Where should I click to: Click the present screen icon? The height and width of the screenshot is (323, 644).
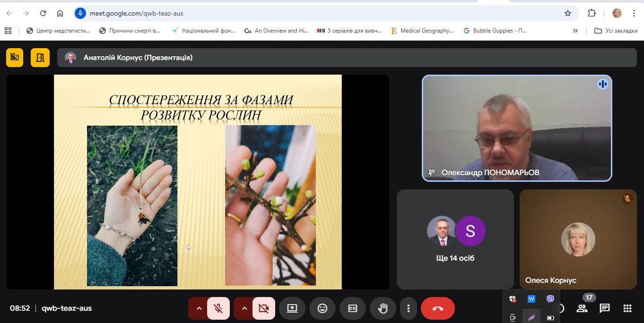292,308
